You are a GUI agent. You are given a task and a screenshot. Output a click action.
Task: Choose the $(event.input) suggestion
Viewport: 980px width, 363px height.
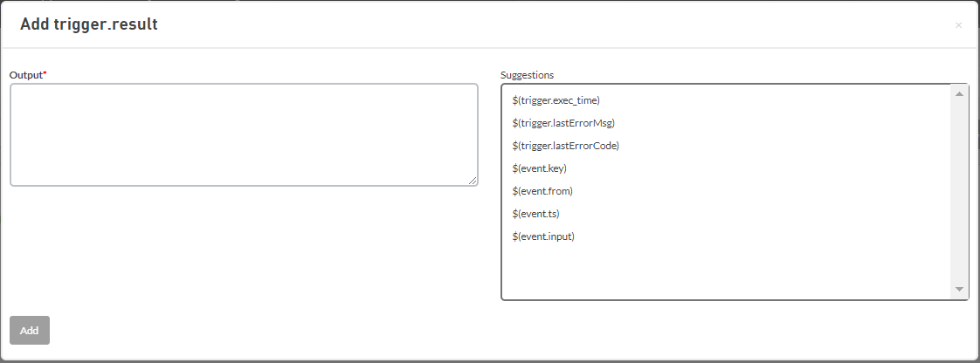[543, 236]
